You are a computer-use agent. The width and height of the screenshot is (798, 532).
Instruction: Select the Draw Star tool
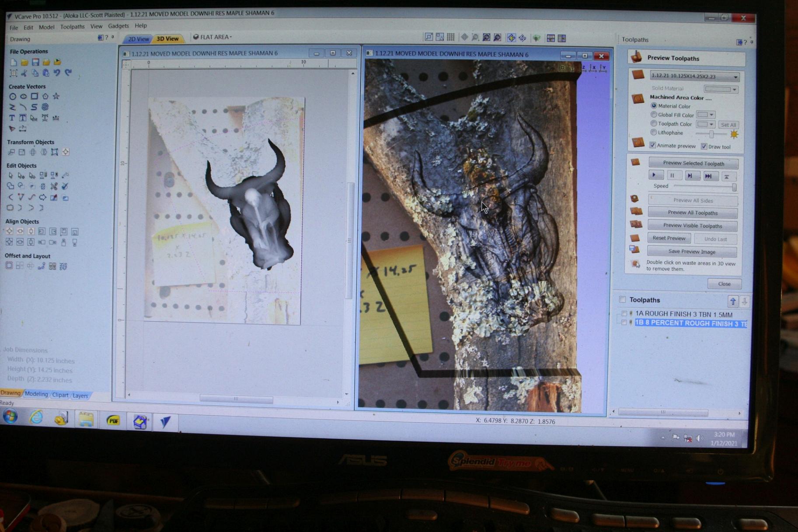click(56, 97)
